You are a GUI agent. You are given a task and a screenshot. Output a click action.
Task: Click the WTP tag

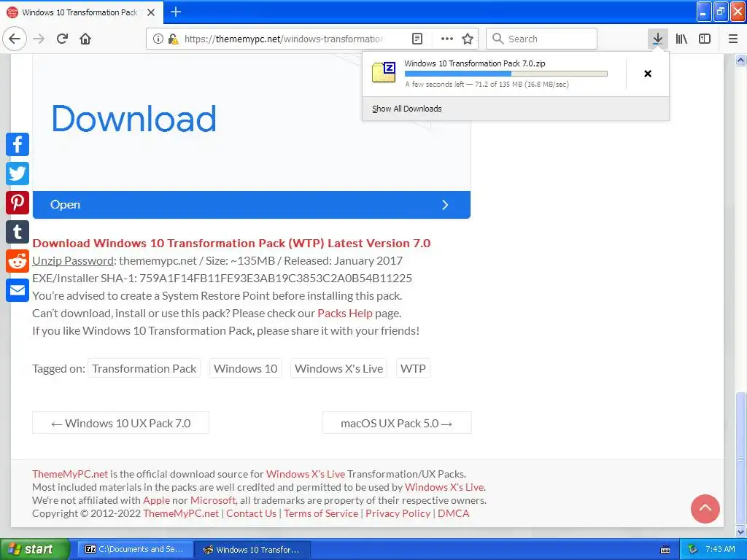[x=413, y=368]
